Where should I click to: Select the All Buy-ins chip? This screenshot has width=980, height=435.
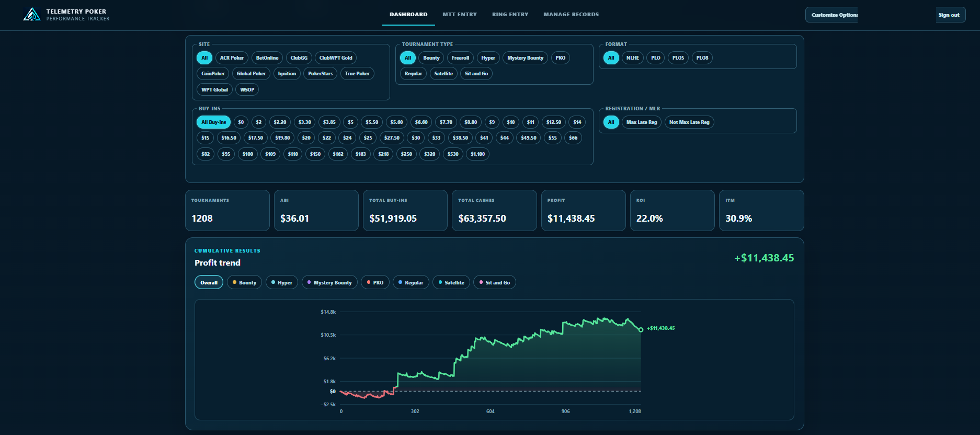pos(214,122)
